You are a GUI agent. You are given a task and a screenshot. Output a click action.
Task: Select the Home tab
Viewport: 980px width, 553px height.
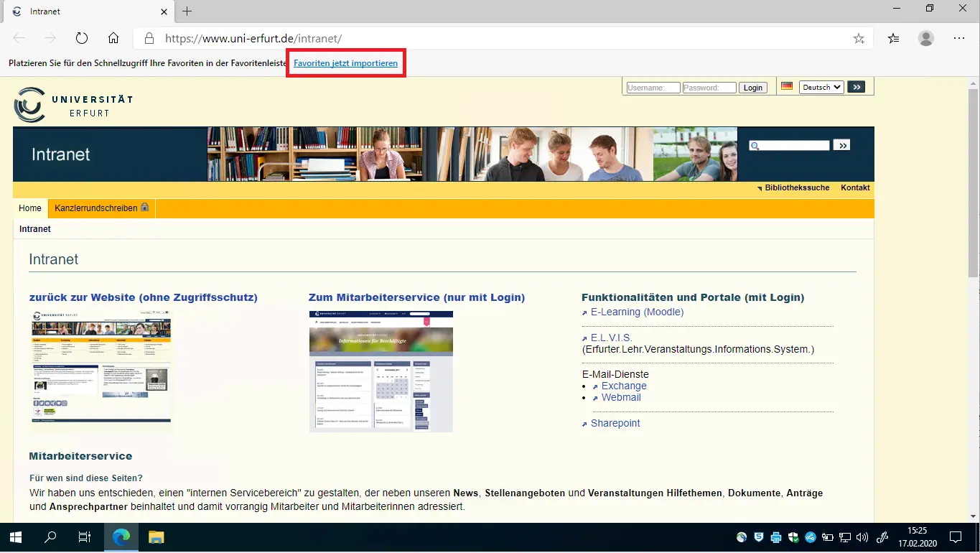(30, 208)
